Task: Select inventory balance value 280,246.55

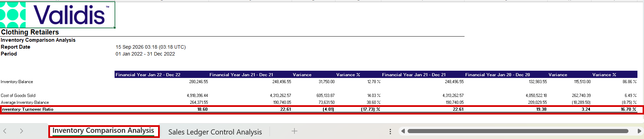Action: (x=198, y=82)
